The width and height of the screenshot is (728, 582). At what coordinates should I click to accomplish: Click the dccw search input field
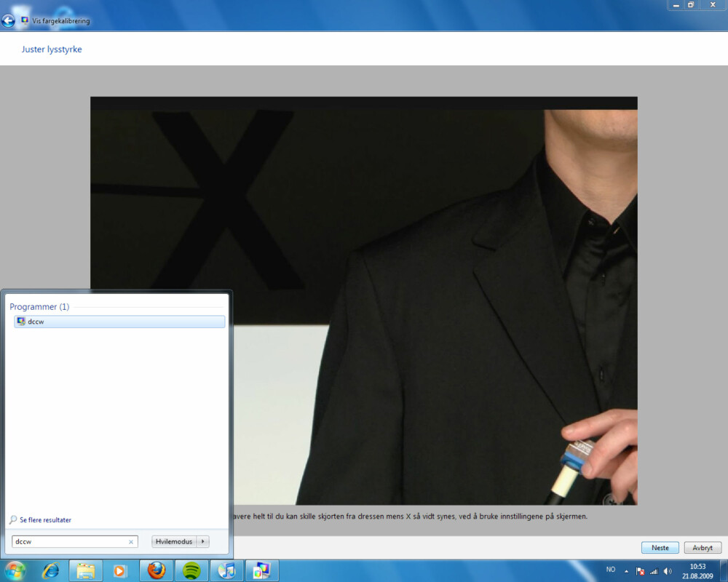[x=75, y=541]
